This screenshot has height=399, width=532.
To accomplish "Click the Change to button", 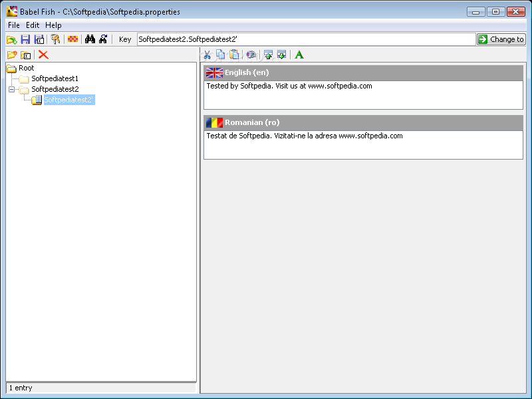I will (x=501, y=39).
